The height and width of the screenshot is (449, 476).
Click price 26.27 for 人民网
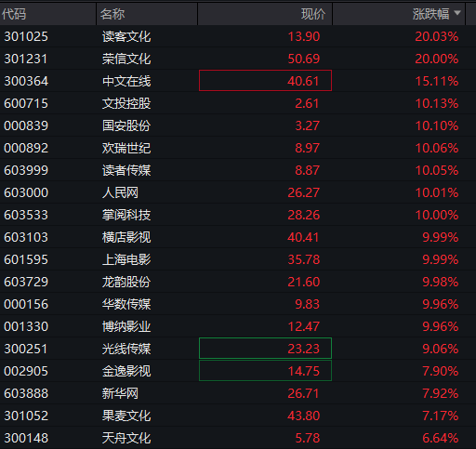click(x=303, y=192)
